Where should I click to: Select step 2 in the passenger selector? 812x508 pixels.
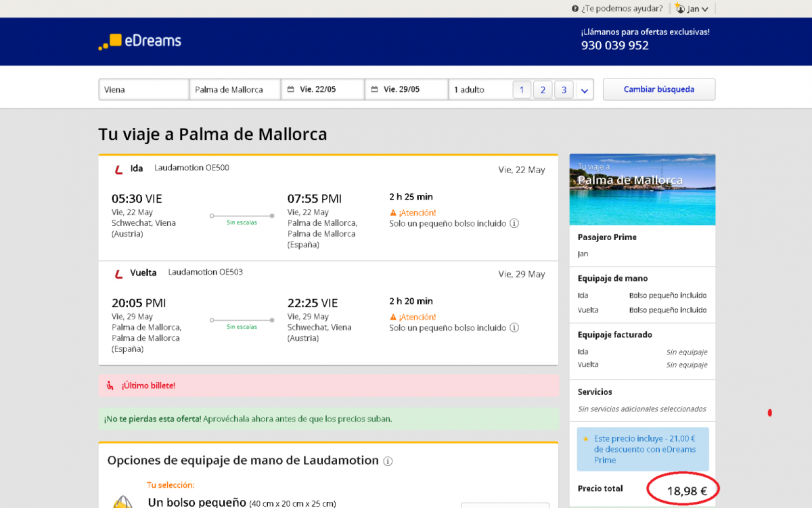[543, 90]
